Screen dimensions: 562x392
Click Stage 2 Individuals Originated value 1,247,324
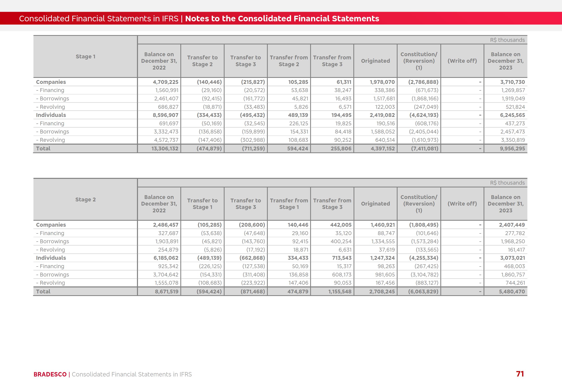tap(382, 258)
